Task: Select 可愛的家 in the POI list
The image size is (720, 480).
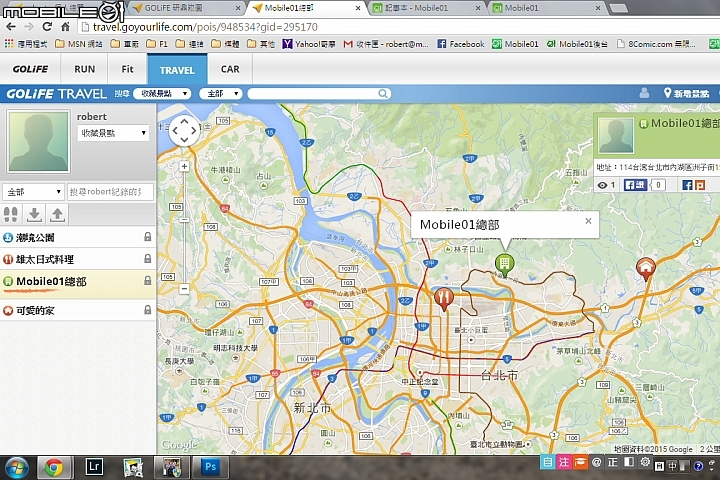Action: click(78, 311)
